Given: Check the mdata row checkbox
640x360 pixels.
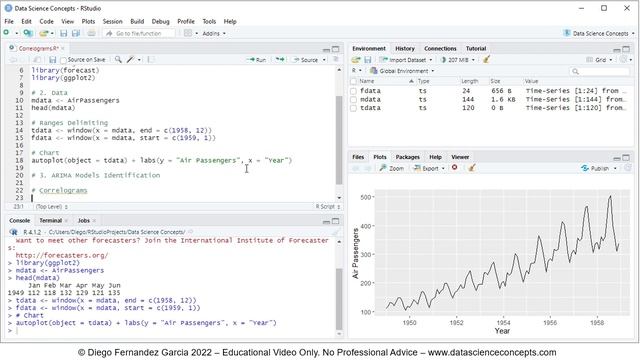Looking at the screenshot, I should (x=353, y=100).
